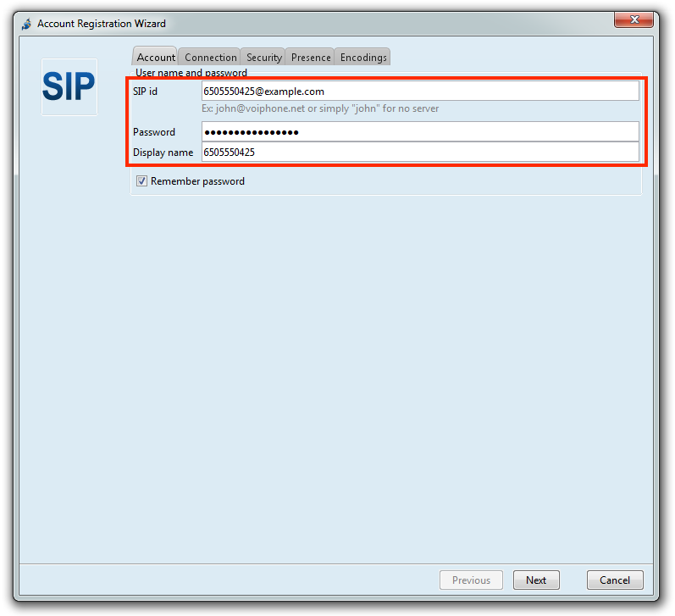Focus the SIP id text field
Screen dimensions: 675x616
pos(419,92)
